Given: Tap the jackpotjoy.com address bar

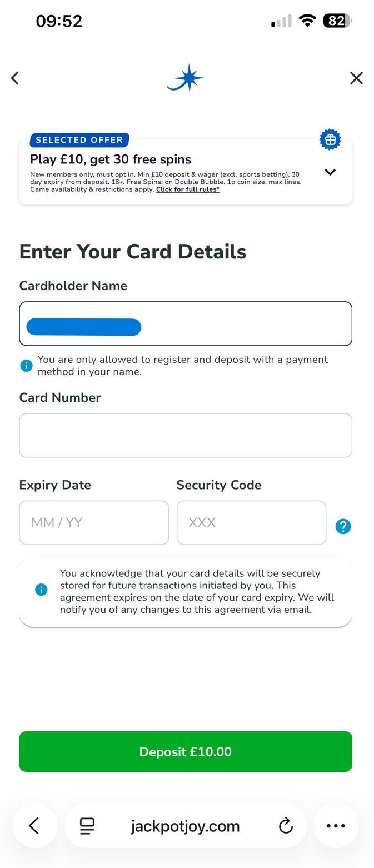Looking at the screenshot, I should tap(185, 826).
